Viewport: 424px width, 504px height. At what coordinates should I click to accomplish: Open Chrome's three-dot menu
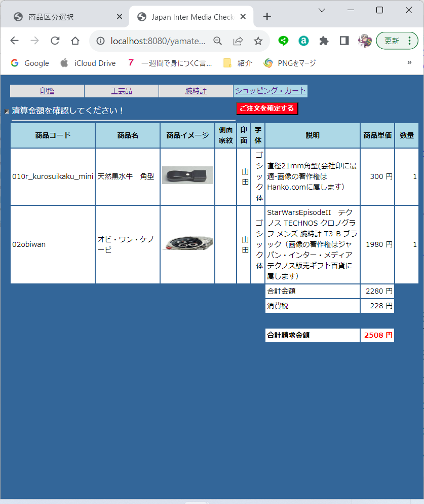[409, 41]
